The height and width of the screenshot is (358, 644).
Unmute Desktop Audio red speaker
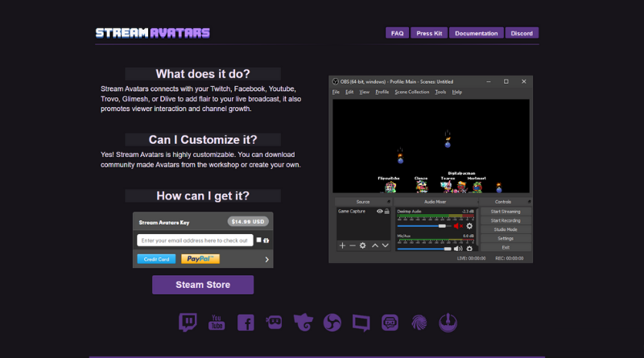point(458,226)
